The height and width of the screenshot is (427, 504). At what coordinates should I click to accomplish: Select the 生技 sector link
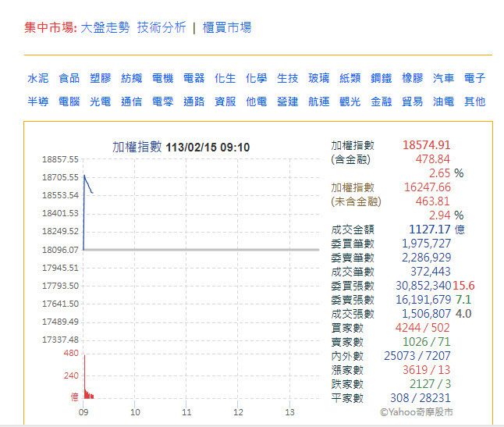(x=287, y=78)
